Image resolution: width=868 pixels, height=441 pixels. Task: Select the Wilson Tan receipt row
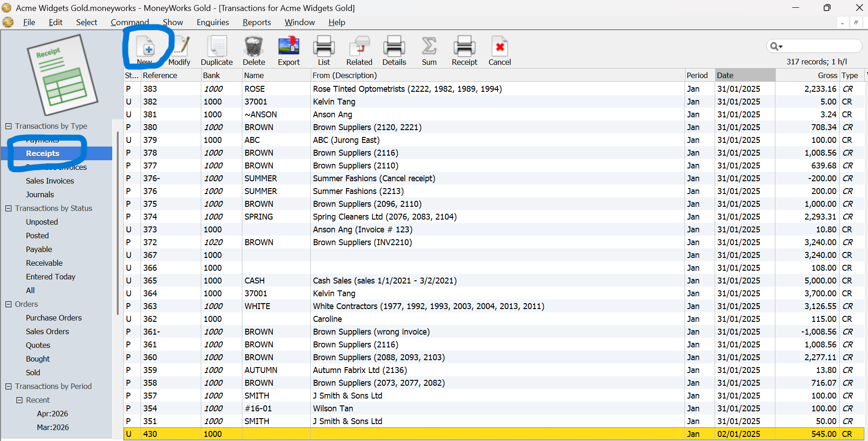tap(494, 409)
